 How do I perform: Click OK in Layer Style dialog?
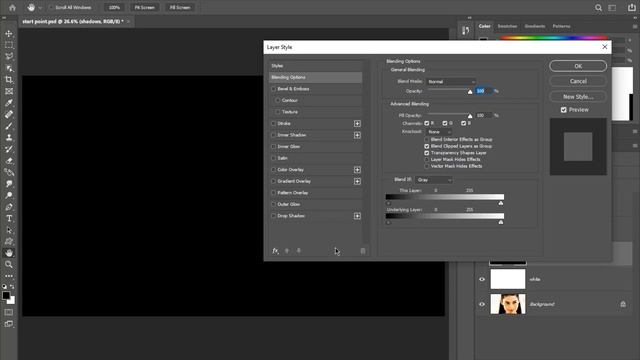578,66
